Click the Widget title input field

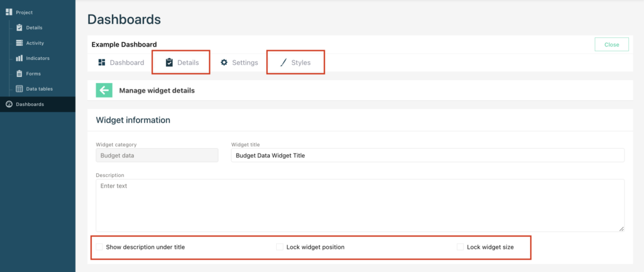[428, 156]
